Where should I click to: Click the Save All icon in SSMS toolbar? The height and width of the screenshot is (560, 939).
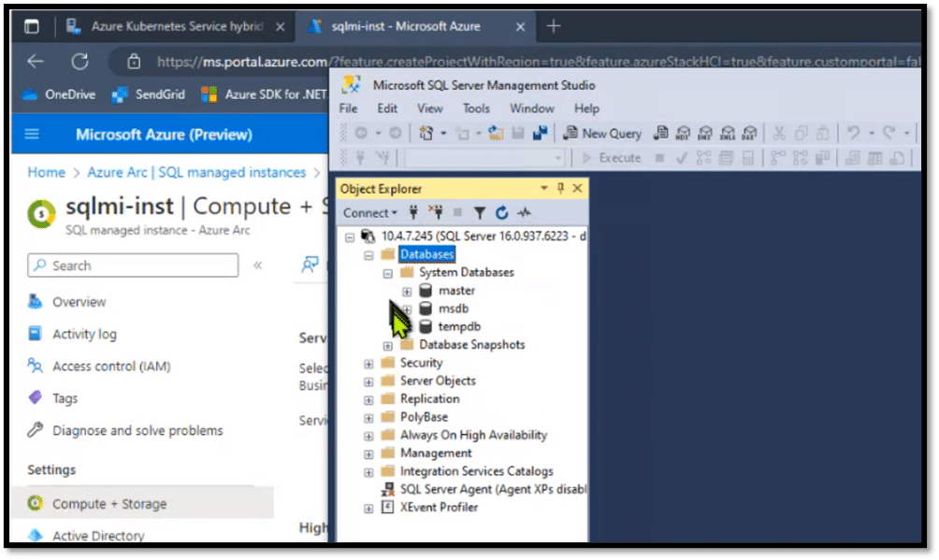pos(541,133)
